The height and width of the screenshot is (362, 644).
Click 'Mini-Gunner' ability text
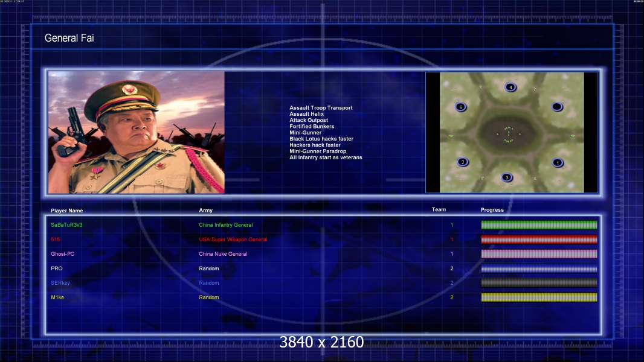305,132
